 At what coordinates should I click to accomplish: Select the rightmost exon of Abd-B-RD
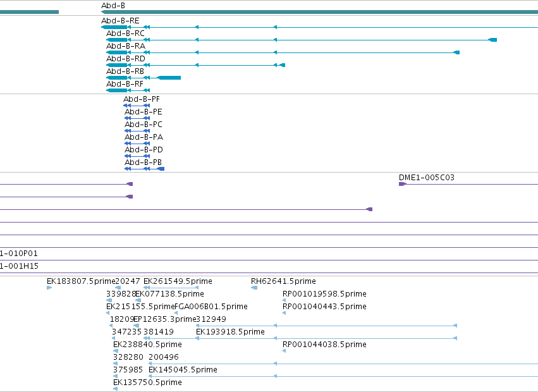pyautogui.click(x=283, y=65)
